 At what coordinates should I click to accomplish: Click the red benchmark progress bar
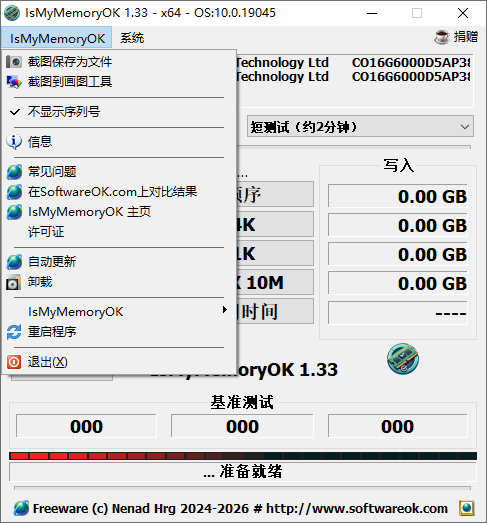click(243, 456)
